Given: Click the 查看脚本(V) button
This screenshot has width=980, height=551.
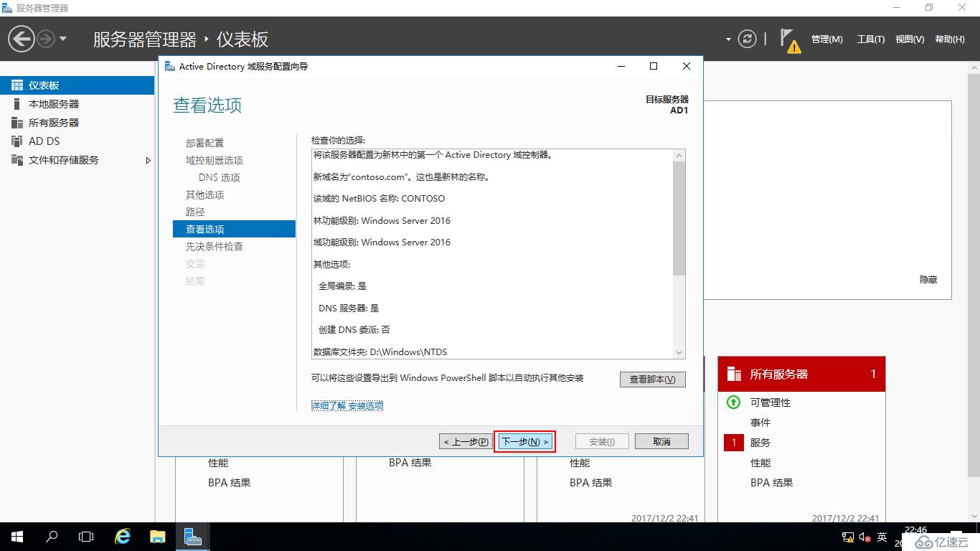Looking at the screenshot, I should coord(653,380).
